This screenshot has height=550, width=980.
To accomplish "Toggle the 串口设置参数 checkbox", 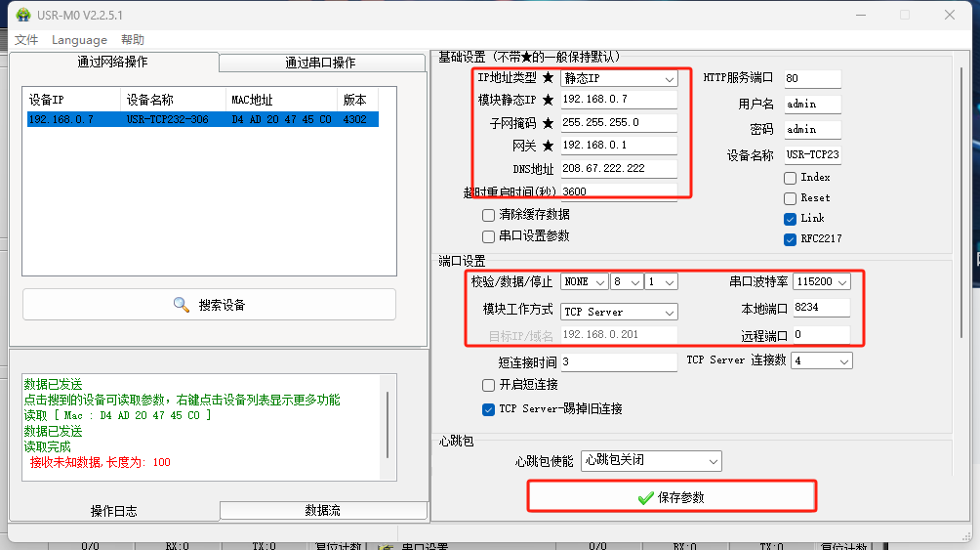I will tap(488, 236).
